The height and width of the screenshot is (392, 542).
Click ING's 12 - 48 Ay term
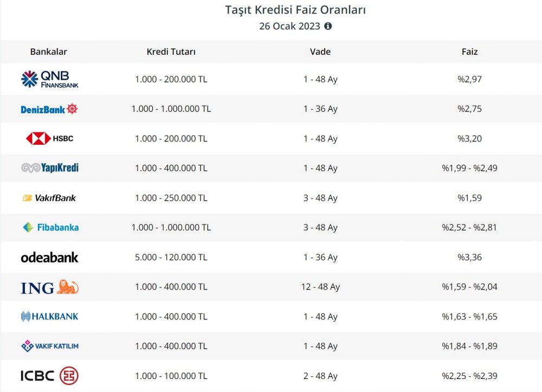(x=320, y=287)
